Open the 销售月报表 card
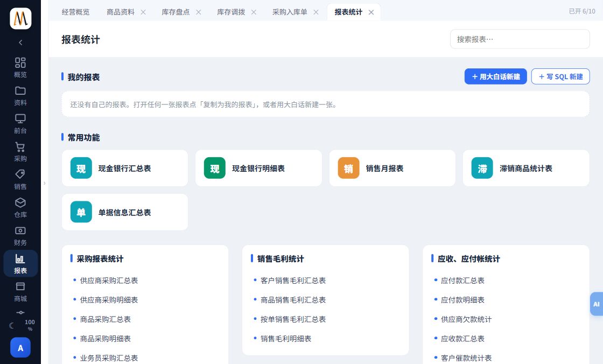This screenshot has width=603, height=364. (x=392, y=168)
